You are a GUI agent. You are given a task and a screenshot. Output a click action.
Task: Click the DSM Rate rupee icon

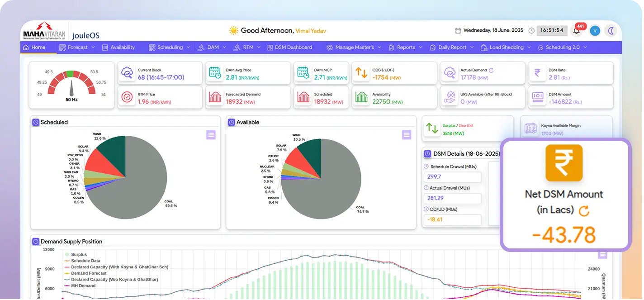tap(538, 73)
